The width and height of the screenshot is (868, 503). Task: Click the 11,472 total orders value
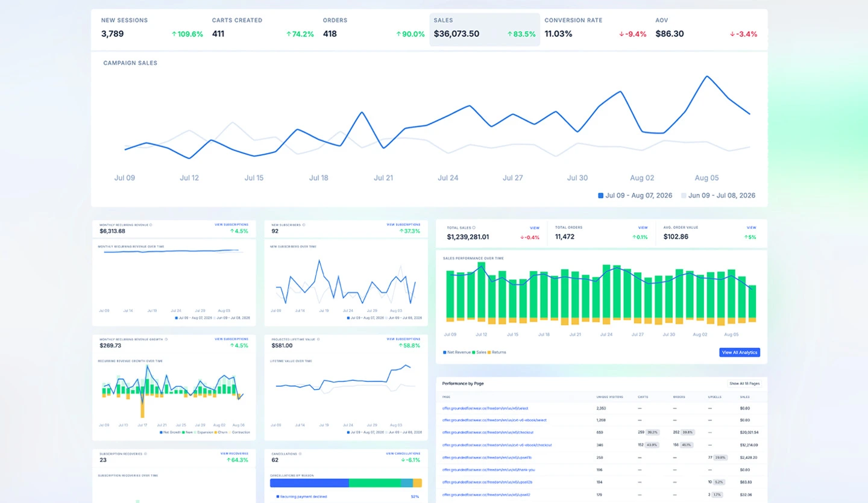[565, 237]
